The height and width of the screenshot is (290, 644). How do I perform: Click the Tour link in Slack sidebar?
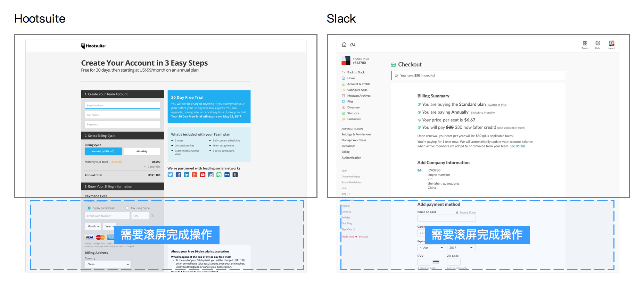click(344, 171)
